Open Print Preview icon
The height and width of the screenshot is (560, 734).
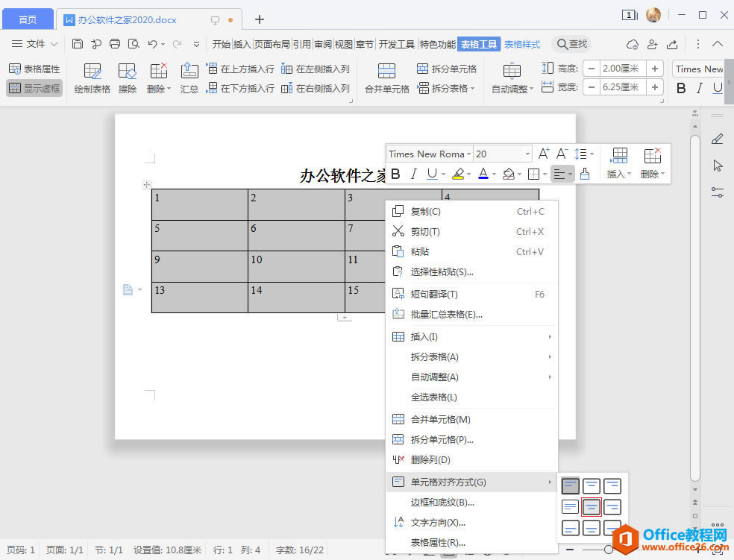click(134, 44)
